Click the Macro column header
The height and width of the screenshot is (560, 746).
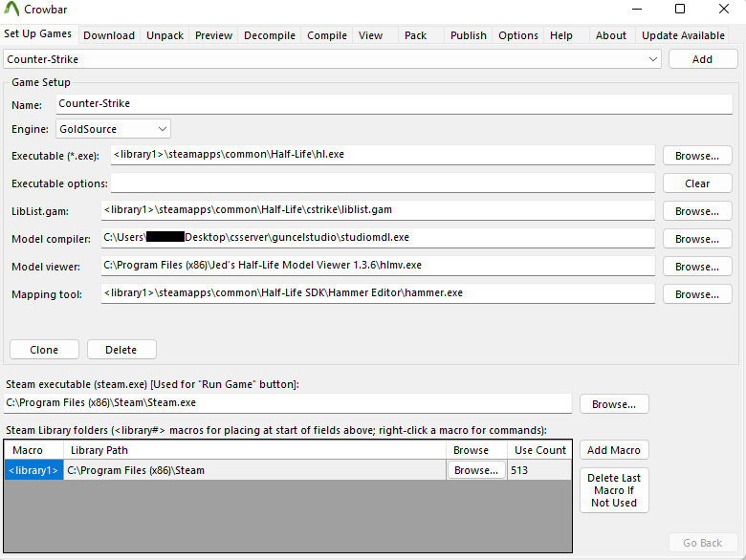click(x=33, y=450)
